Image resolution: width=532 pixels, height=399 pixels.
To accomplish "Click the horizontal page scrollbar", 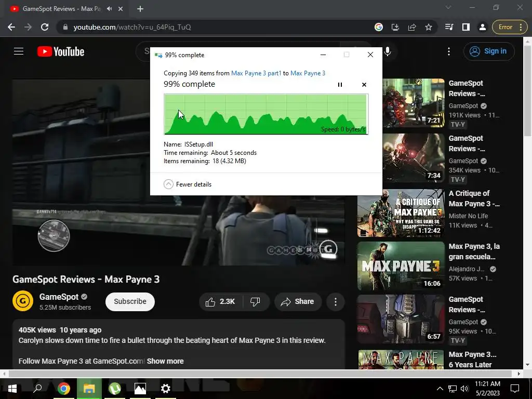I will [260, 374].
